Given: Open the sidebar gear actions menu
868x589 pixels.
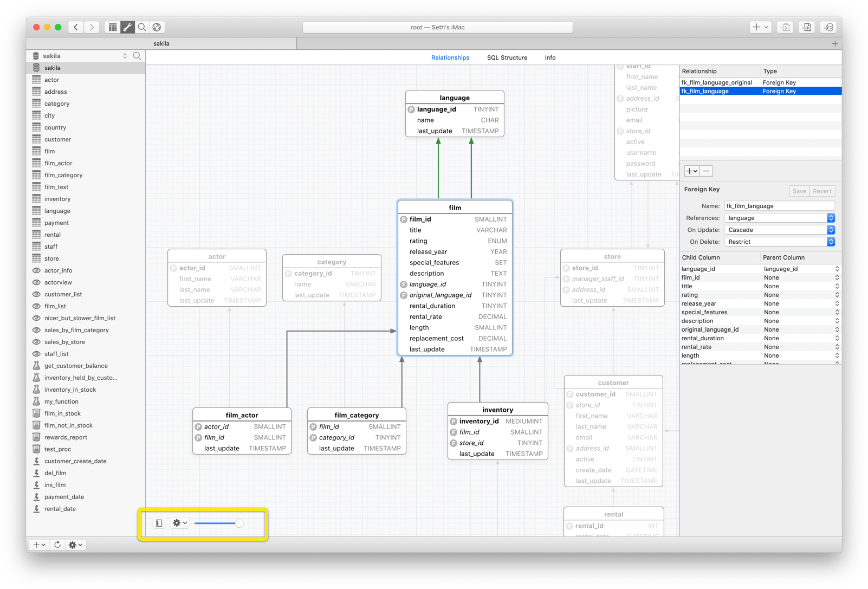Looking at the screenshot, I should [75, 545].
